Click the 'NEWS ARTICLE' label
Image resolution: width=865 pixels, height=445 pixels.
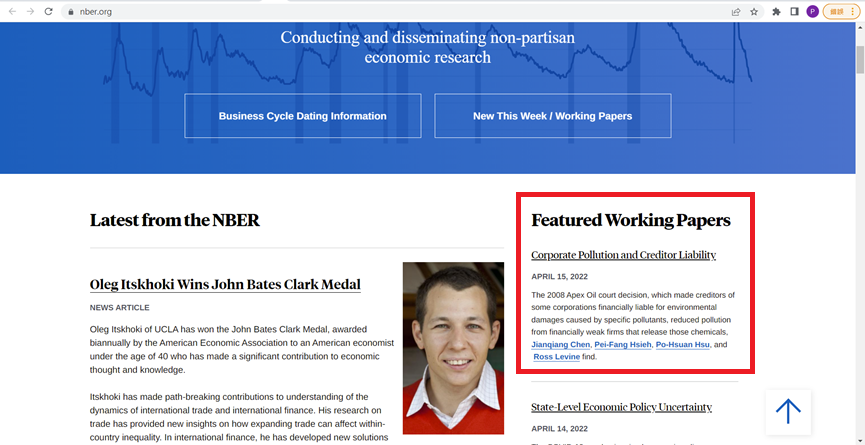pyautogui.click(x=119, y=308)
